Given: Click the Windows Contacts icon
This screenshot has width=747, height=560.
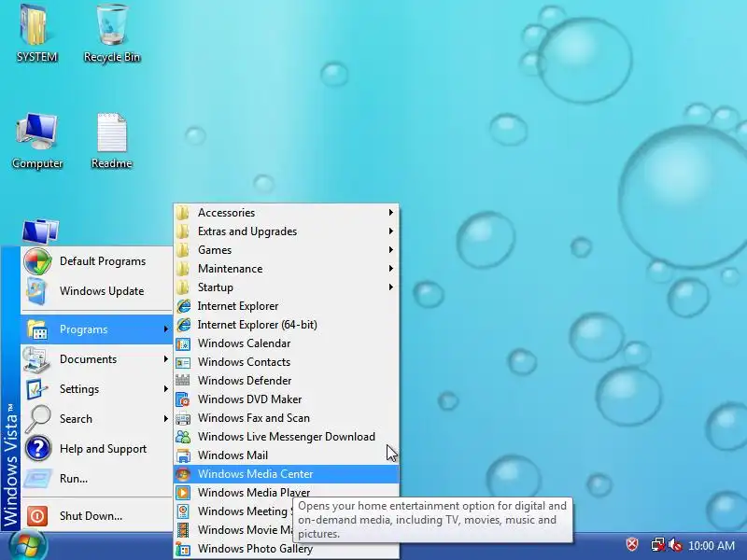Looking at the screenshot, I should 183,362.
